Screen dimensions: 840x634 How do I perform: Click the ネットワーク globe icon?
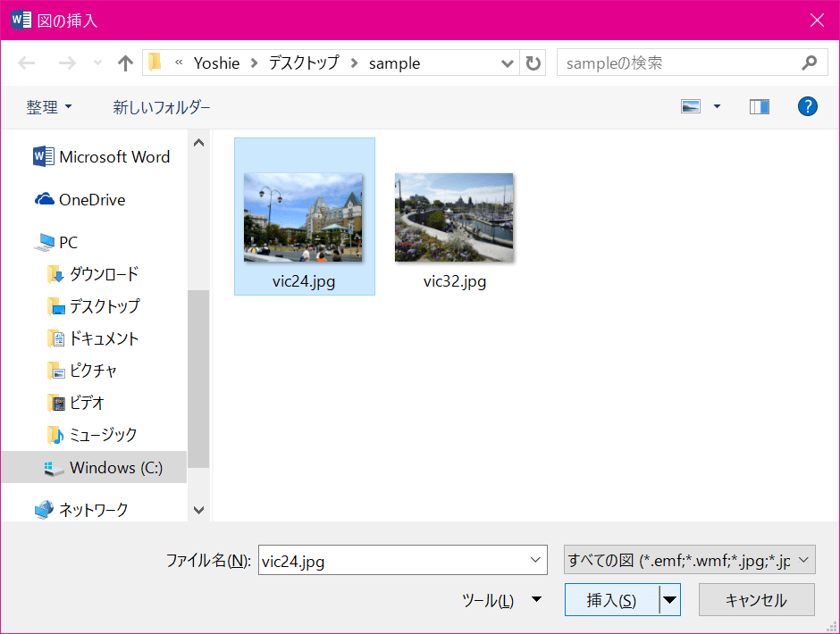[x=45, y=510]
